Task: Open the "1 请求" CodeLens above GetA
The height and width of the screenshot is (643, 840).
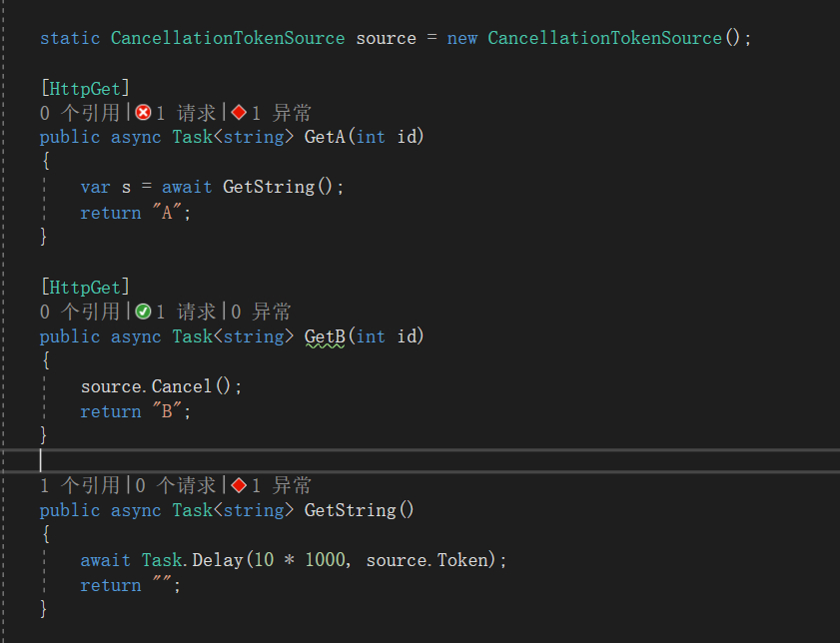Action: click(184, 113)
